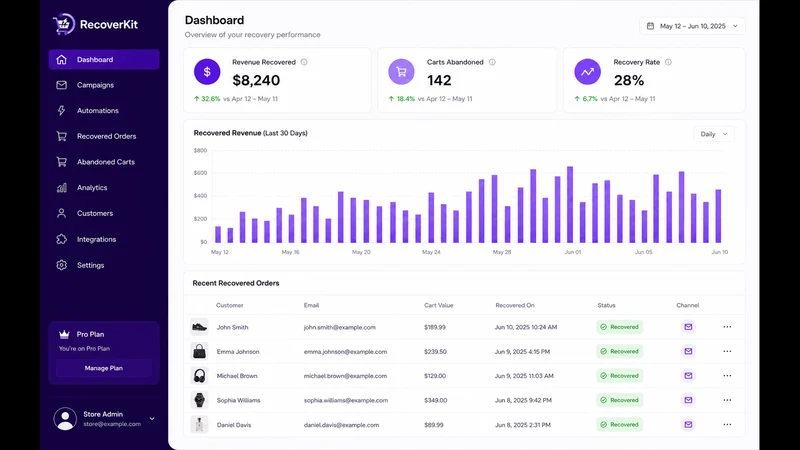Navigate to Analytics
800x450 pixels.
(104, 187)
